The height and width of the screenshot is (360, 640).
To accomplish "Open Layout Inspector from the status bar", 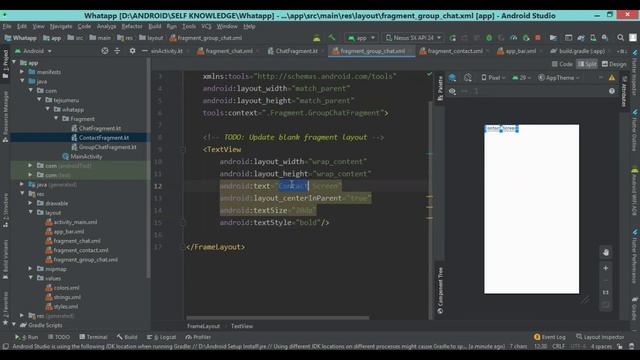I will pos(600,337).
